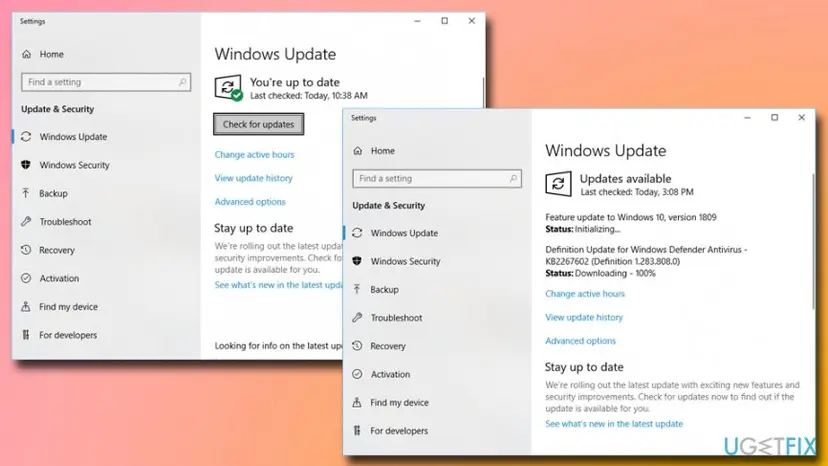
Task: Select Find my device label in front window
Action: coord(400,403)
